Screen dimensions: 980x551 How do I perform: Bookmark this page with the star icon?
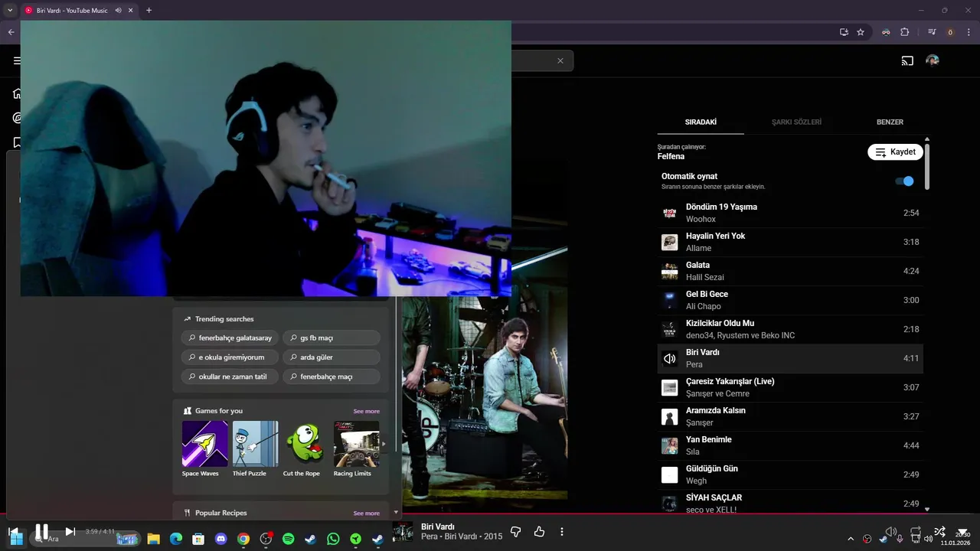(x=861, y=32)
